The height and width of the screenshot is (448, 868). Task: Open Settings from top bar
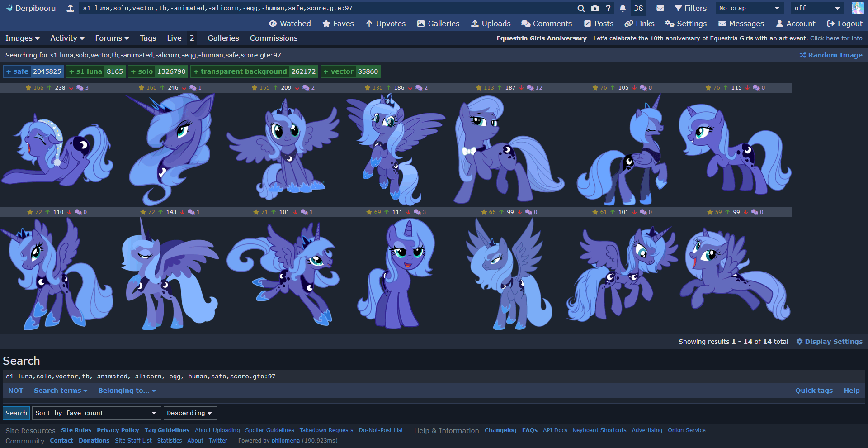pos(686,24)
